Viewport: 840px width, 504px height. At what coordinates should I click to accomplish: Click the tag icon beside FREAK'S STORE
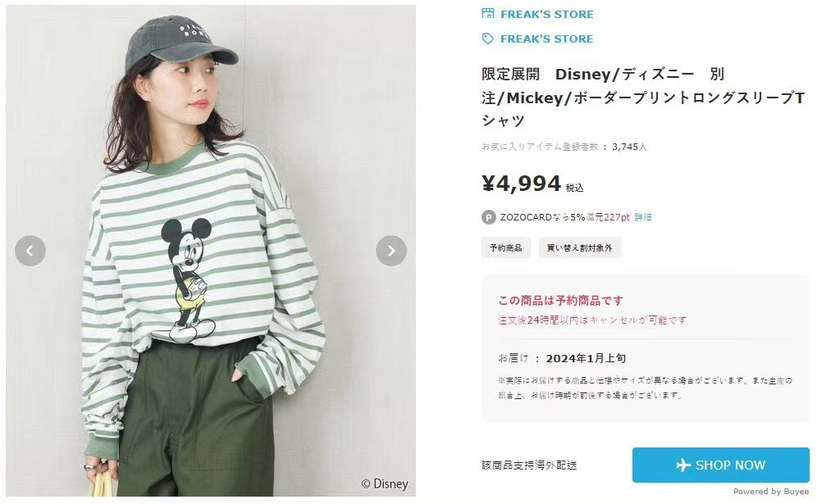click(x=488, y=39)
